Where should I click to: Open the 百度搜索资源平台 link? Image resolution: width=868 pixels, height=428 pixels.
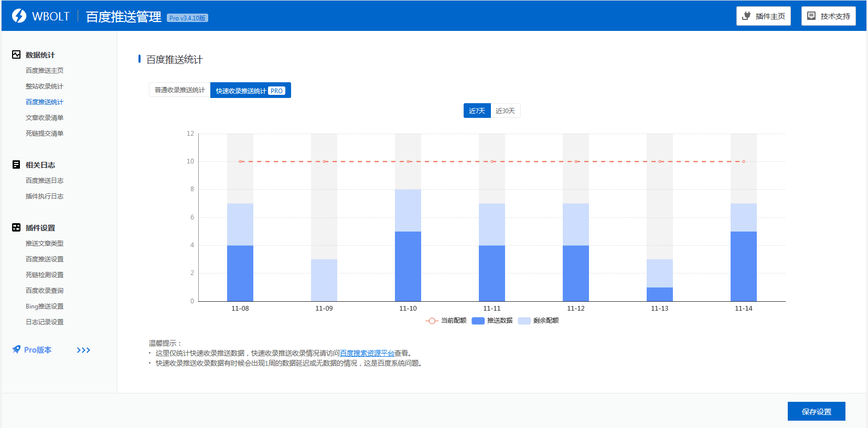click(x=367, y=353)
